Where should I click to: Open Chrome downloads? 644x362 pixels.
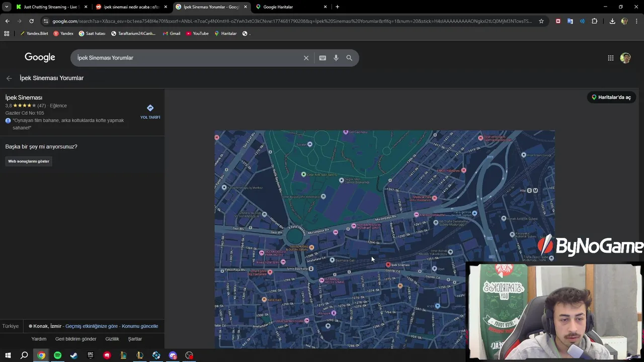tap(612, 21)
